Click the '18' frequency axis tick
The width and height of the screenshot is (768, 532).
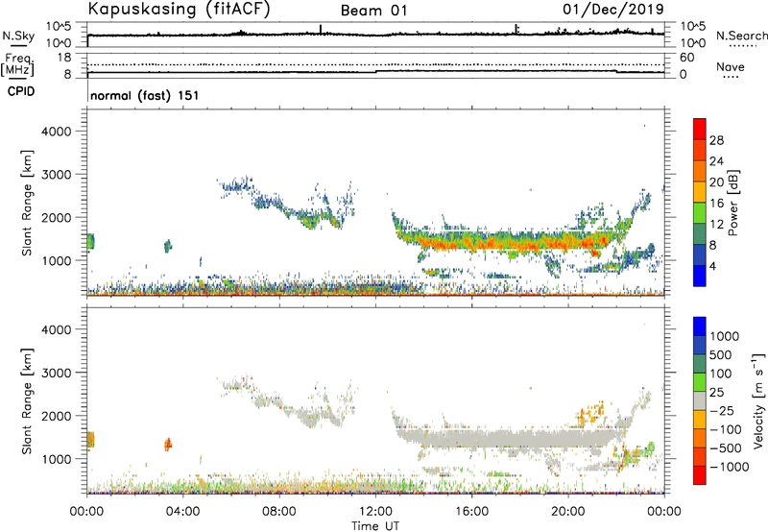pyautogui.click(x=64, y=58)
